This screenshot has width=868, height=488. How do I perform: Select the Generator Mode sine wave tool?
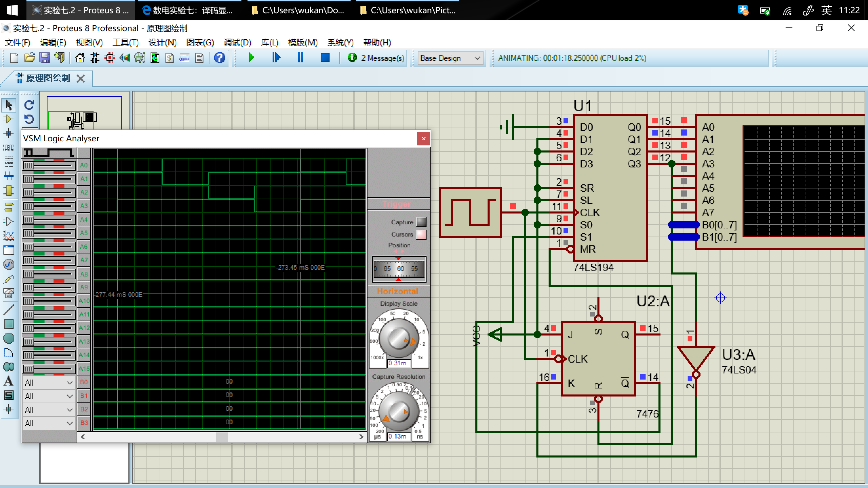tap(9, 264)
